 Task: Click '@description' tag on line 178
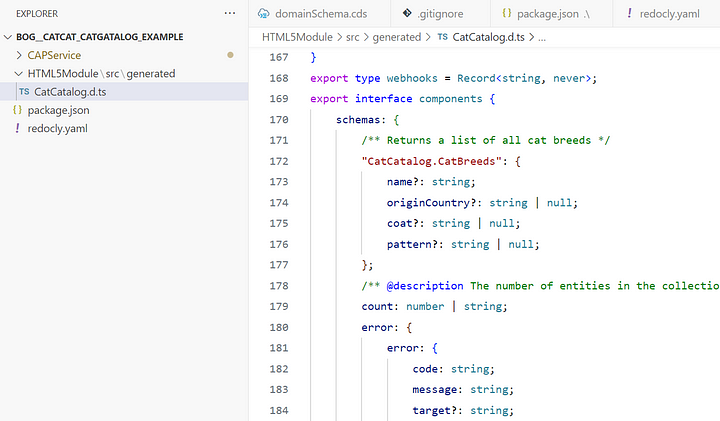pyautogui.click(x=425, y=286)
